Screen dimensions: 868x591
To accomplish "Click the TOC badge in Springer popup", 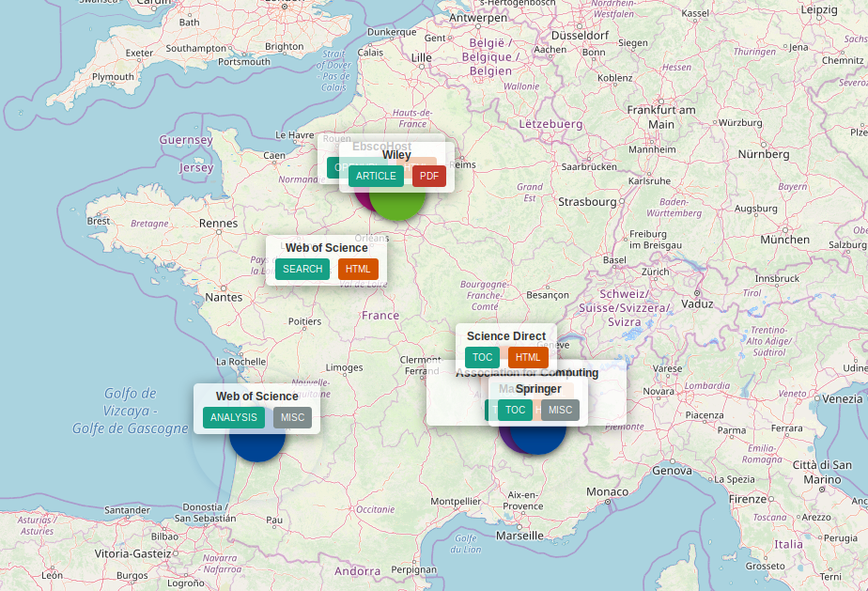I will click(x=515, y=410).
